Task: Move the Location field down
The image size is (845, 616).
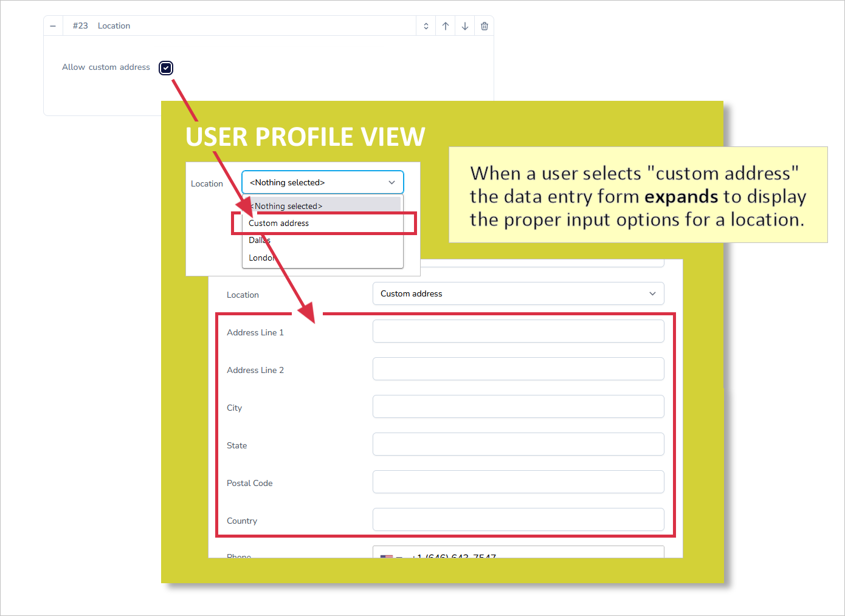Action: [x=464, y=26]
